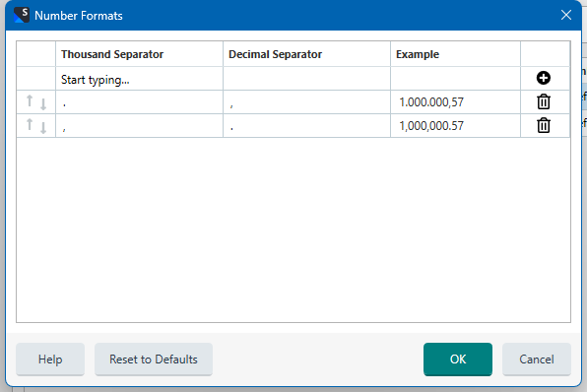Edit decimal separator dot in 1,000,000.57 row
This screenshot has height=392, width=587.
[x=306, y=126]
